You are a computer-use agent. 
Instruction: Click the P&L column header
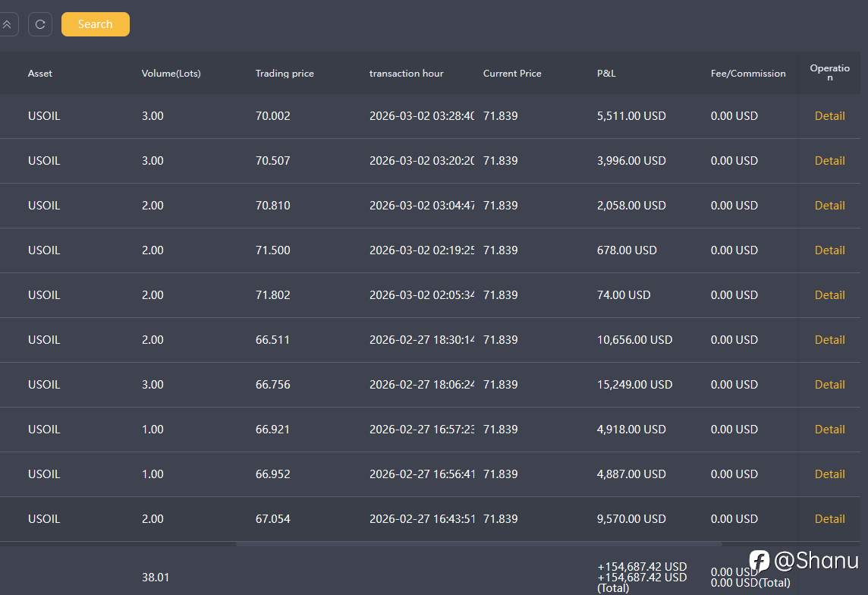[x=606, y=74]
